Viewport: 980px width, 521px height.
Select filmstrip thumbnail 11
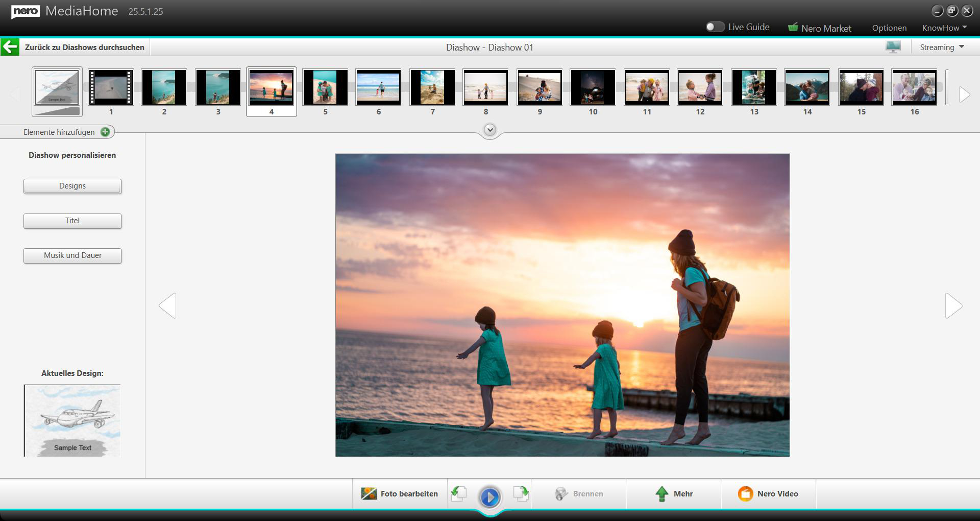coord(647,87)
